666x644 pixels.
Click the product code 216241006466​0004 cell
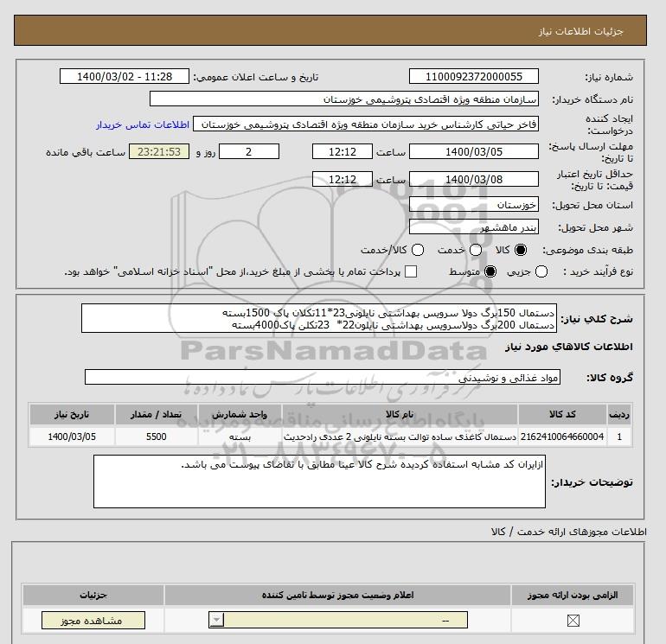pyautogui.click(x=562, y=437)
